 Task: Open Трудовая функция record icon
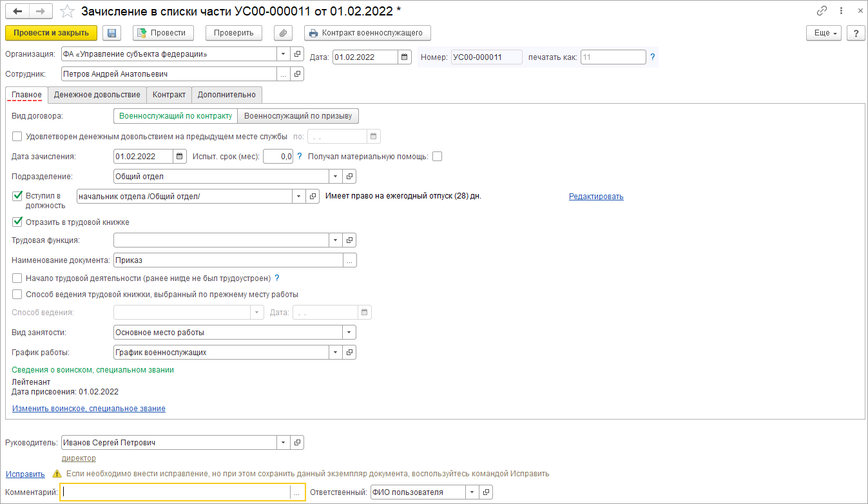[349, 240]
